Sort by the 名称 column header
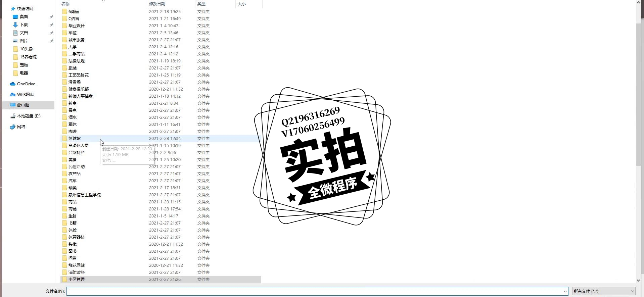 (x=65, y=4)
